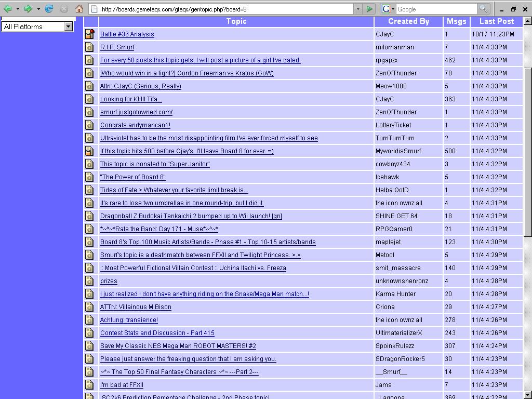Open the All Platforms dropdown
Image resolution: width=532 pixels, height=399 pixels.
click(68, 26)
